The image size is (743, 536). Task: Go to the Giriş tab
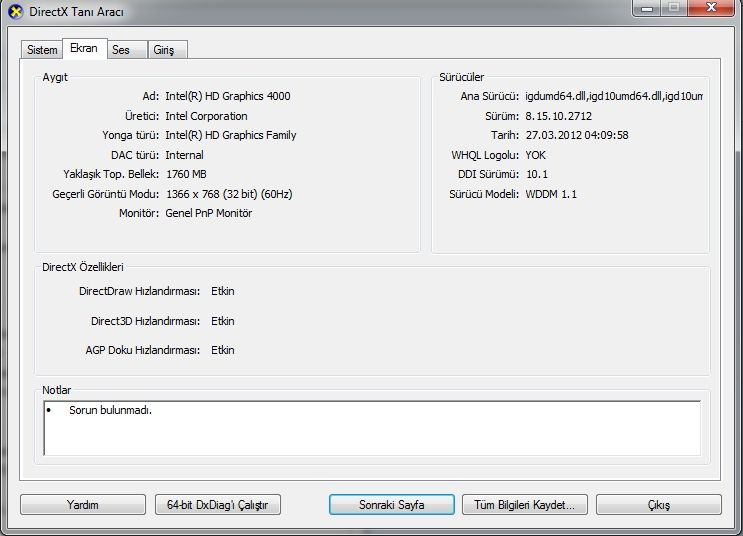168,50
